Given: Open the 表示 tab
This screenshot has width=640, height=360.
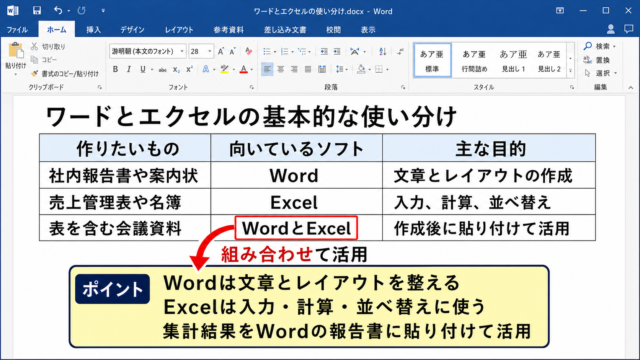Looking at the screenshot, I should point(368,30).
